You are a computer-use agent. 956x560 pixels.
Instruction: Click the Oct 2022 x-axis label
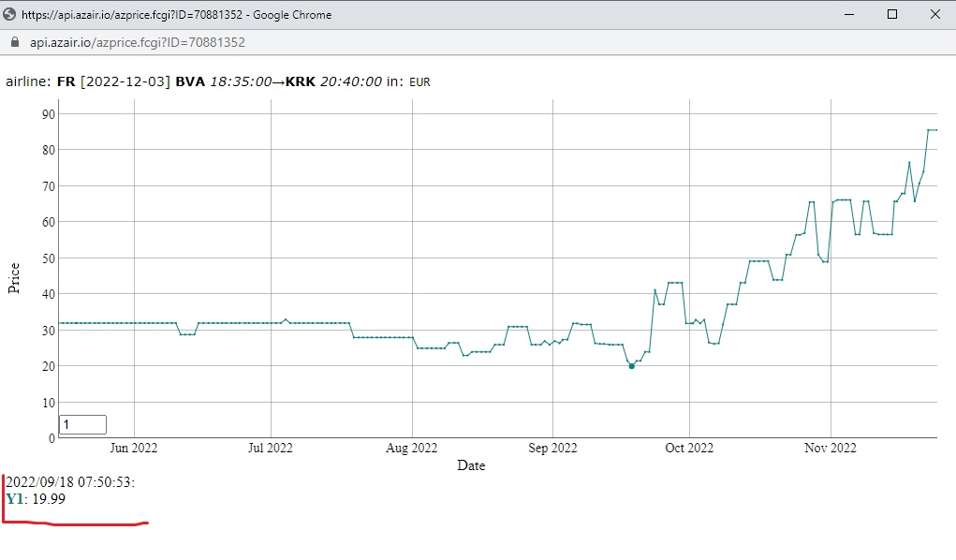coord(689,448)
